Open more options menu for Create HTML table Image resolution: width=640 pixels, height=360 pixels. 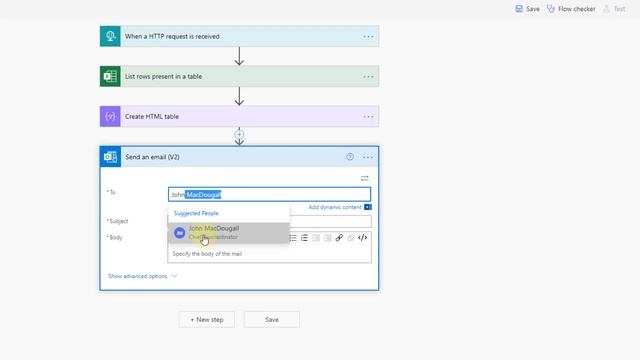click(x=368, y=117)
